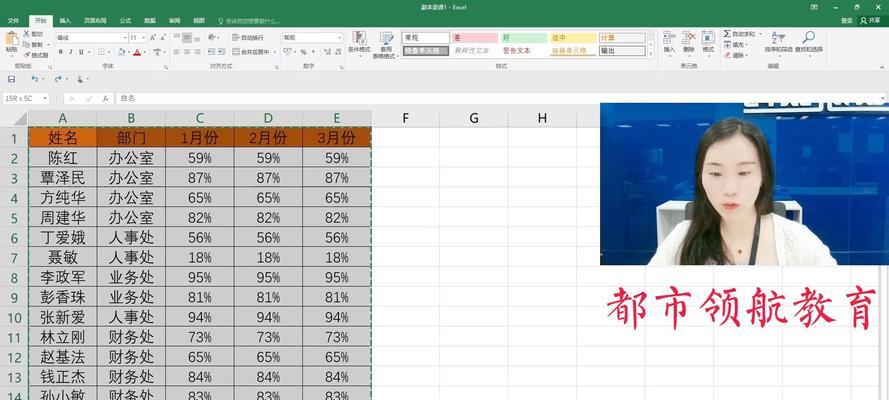
Task: Open Sort and Filter (排序和筛选)
Action: coord(778,42)
